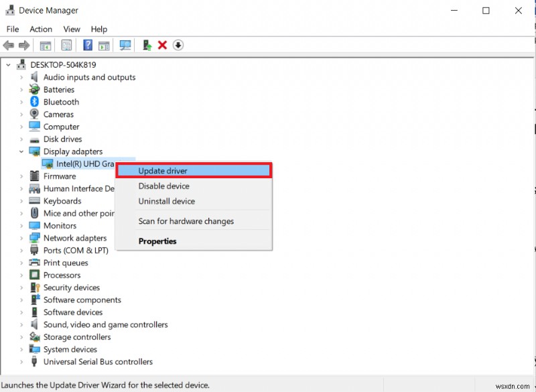
Task: Click the Back navigation arrow
Action: pyautogui.click(x=8, y=45)
